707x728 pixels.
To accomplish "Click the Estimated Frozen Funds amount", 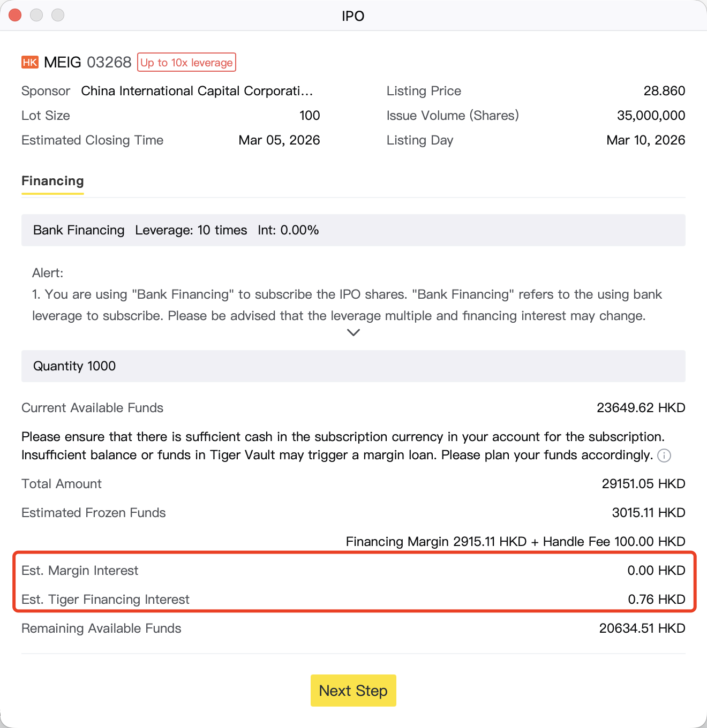I will point(648,513).
